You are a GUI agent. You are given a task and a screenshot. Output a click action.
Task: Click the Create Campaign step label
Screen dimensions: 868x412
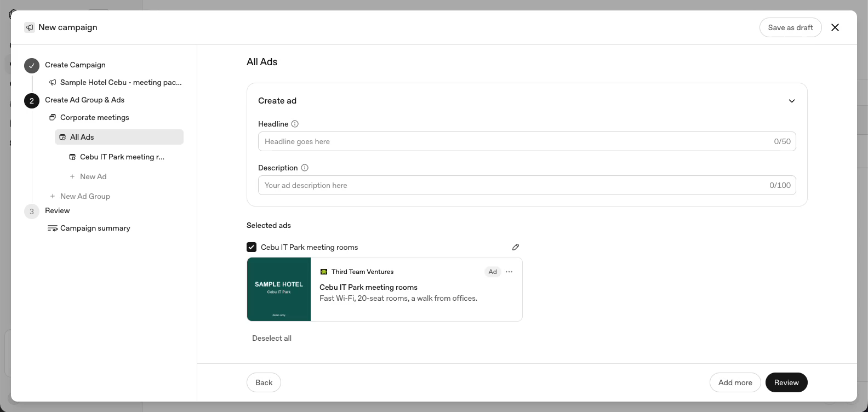coord(75,65)
